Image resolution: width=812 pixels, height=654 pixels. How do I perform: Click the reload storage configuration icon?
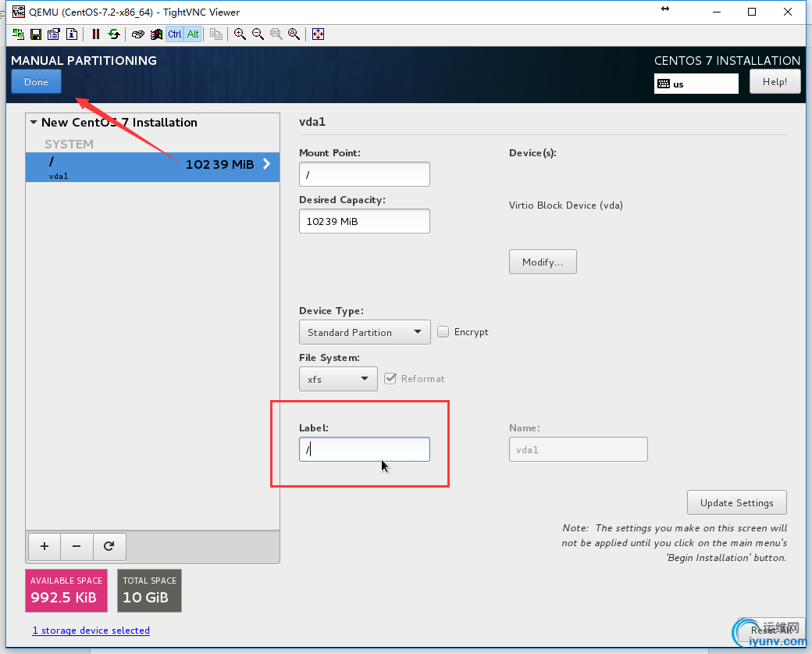109,547
